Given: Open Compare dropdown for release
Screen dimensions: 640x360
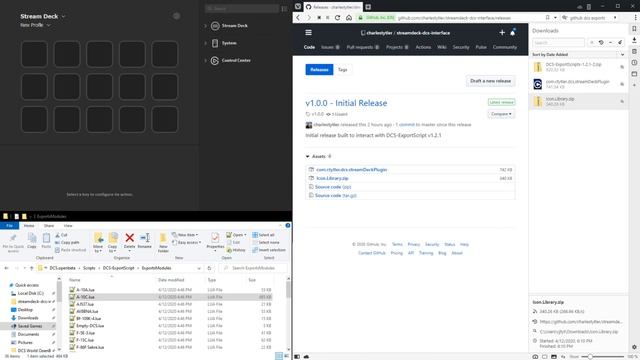Looking at the screenshot, I should (501, 114).
